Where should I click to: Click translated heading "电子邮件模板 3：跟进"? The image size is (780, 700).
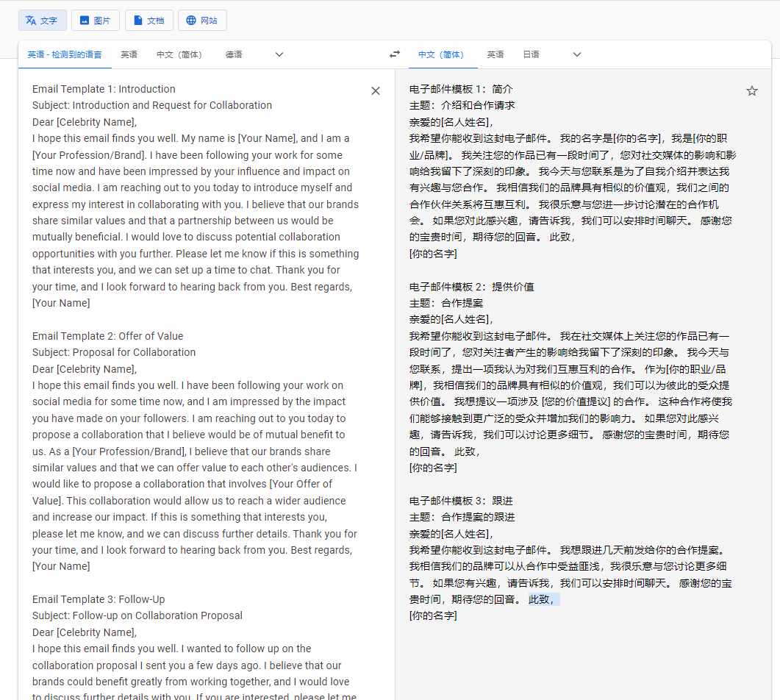click(x=461, y=501)
